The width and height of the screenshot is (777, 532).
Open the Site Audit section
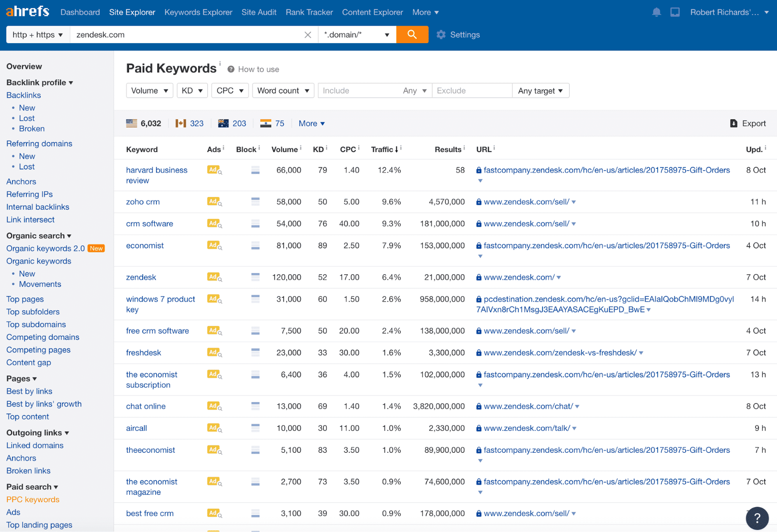[x=258, y=12]
